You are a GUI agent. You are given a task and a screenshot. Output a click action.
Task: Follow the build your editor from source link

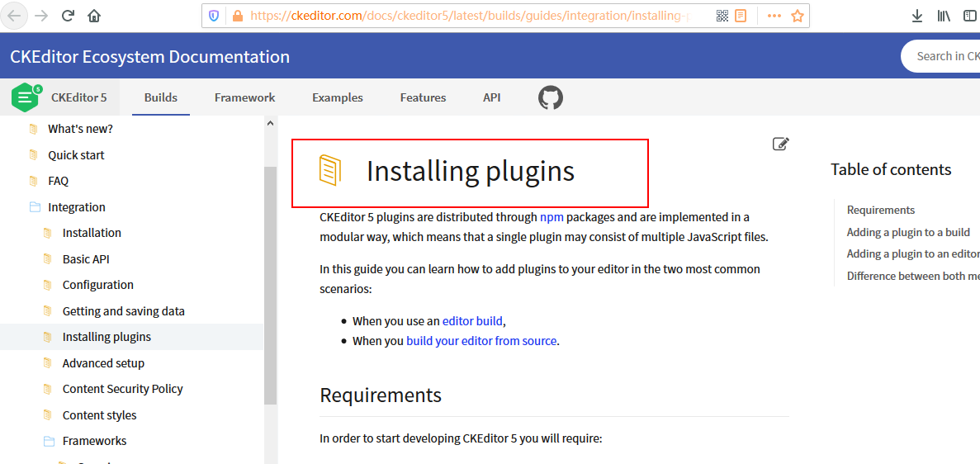pos(481,342)
